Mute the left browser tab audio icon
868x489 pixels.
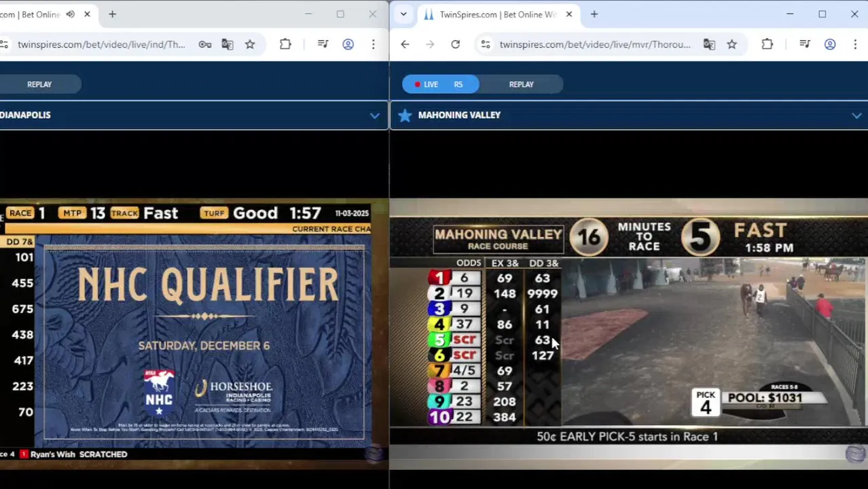[71, 14]
